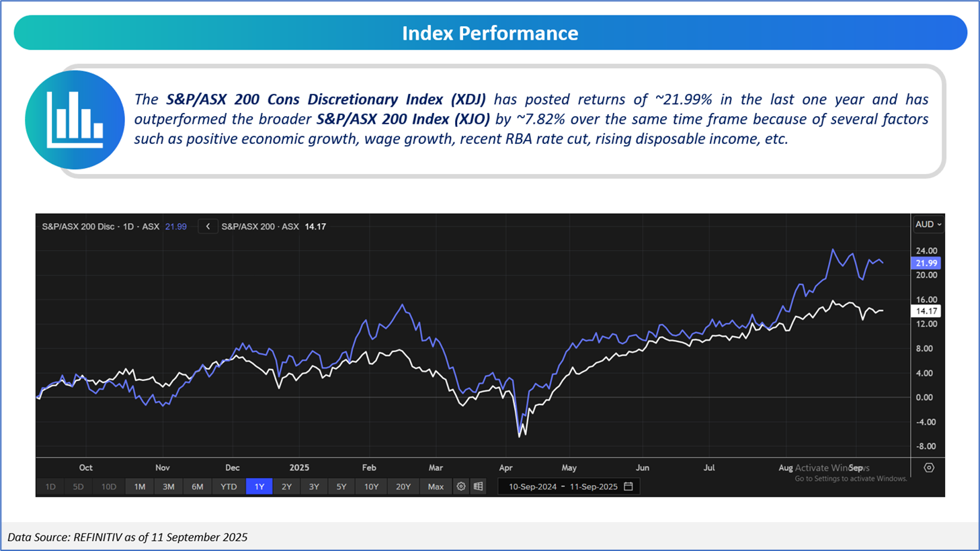Viewport: 980px width, 551px height.
Task: Click the legend value 14.17 beside S&P/ASX 200
Action: click(x=315, y=226)
